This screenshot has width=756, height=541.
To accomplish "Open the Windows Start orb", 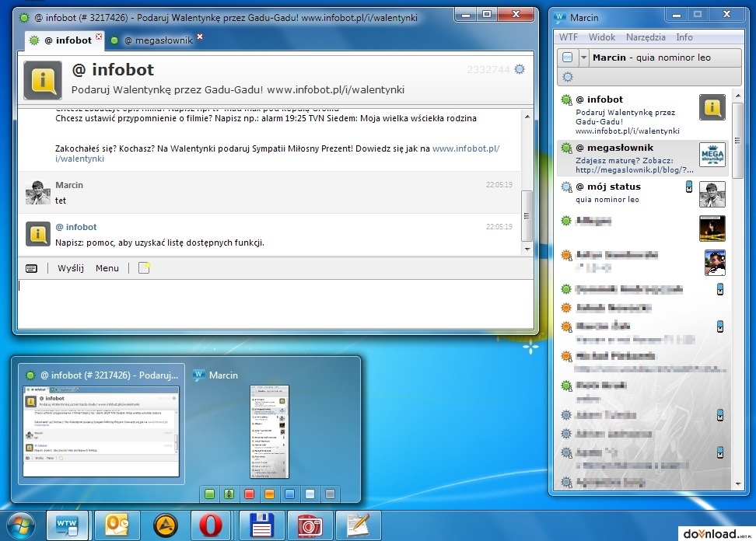I will tap(21, 525).
